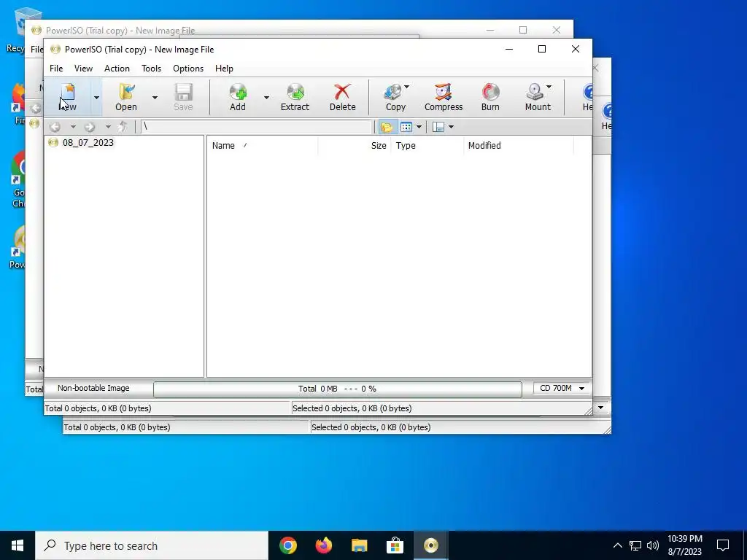This screenshot has width=747, height=560.
Task: Click the New image toolbar icon
Action: point(67,97)
